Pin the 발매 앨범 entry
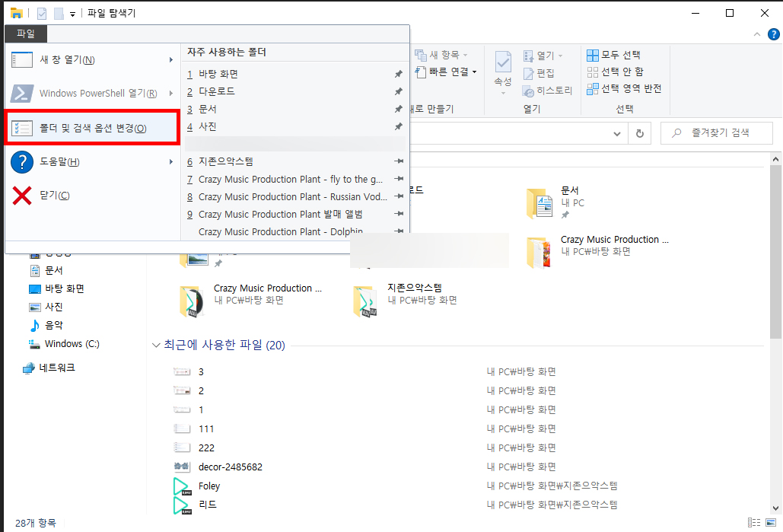This screenshot has width=783, height=532. tap(399, 214)
